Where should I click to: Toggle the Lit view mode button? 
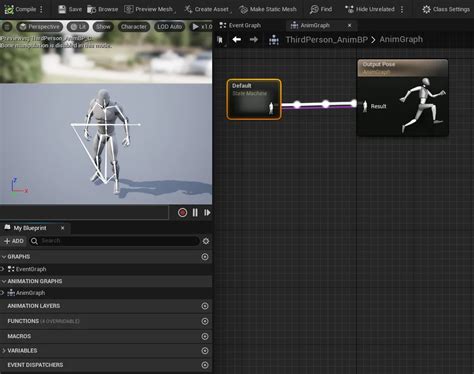coord(78,27)
